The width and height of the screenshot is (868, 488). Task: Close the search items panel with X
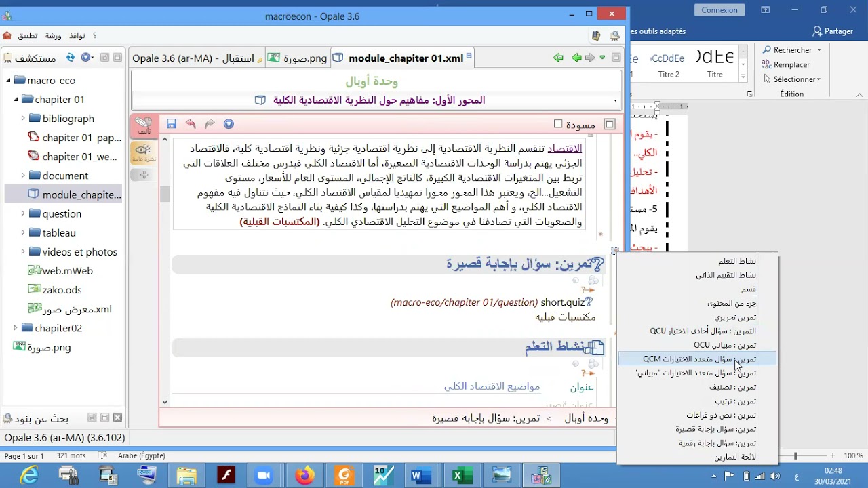pyautogui.click(x=117, y=418)
